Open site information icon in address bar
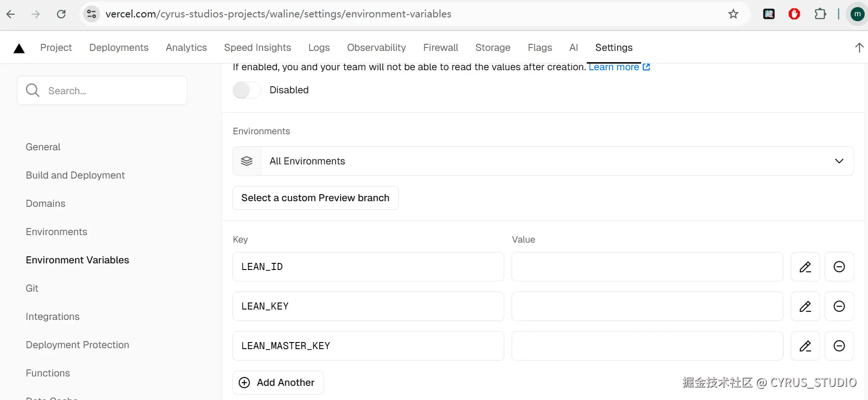Viewport: 868px width, 400px height. click(91, 14)
